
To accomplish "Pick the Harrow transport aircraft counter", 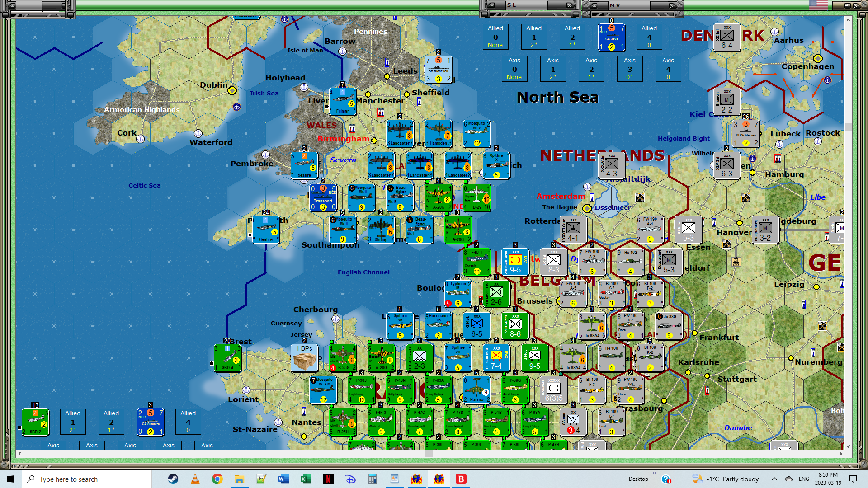I will click(x=476, y=390).
